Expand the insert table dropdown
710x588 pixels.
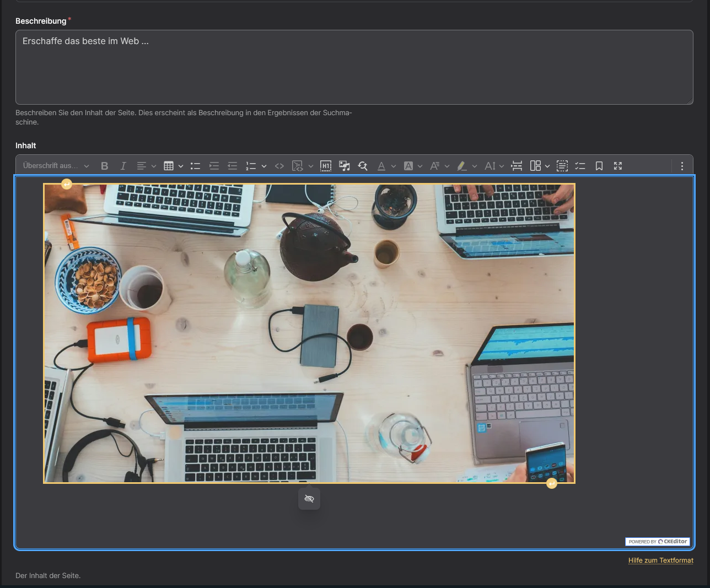coord(180,166)
